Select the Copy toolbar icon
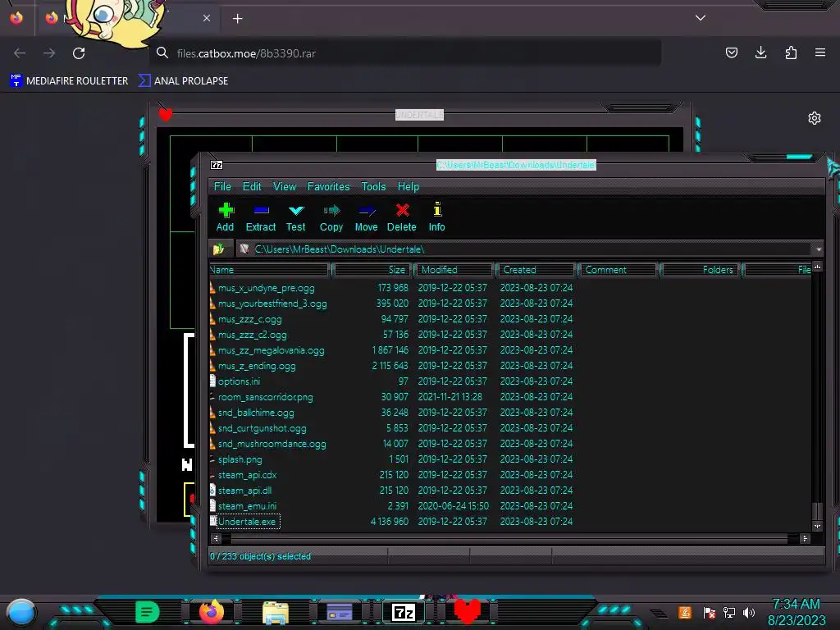This screenshot has height=630, width=840. pos(331,217)
